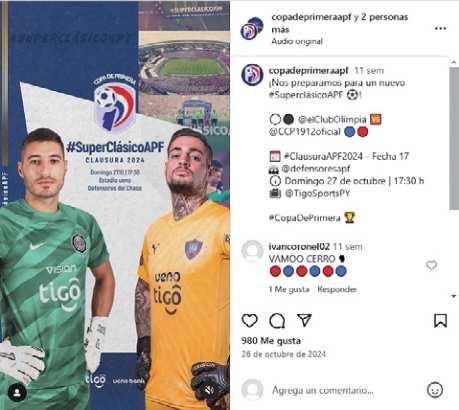Open ivancoronel02's profile avatar
459x410 pixels.
point(252,251)
